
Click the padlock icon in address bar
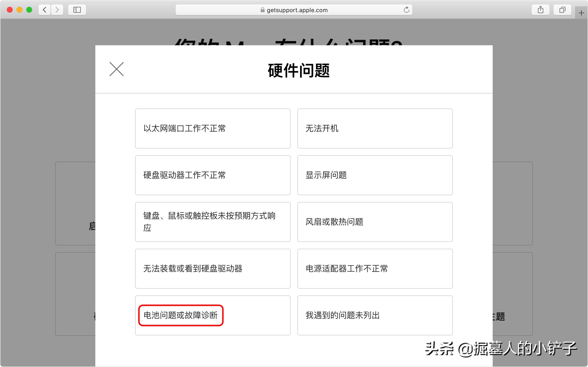pyautogui.click(x=262, y=10)
